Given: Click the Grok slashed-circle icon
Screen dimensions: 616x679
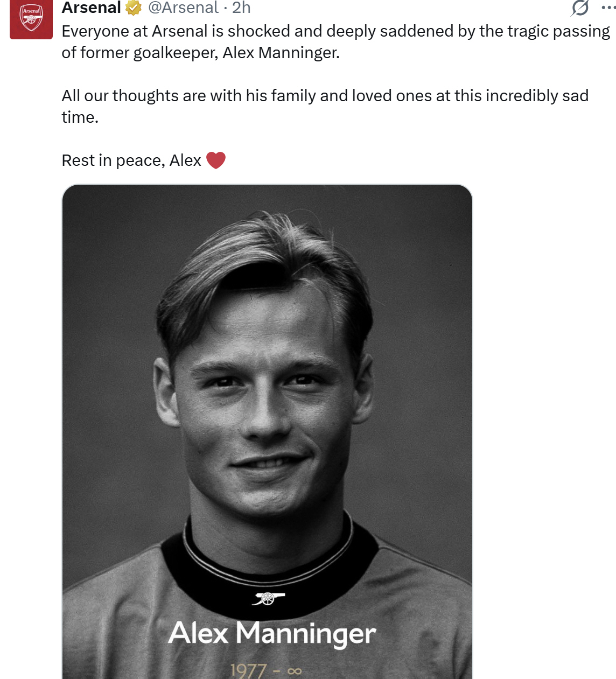Looking at the screenshot, I should tap(580, 8).
